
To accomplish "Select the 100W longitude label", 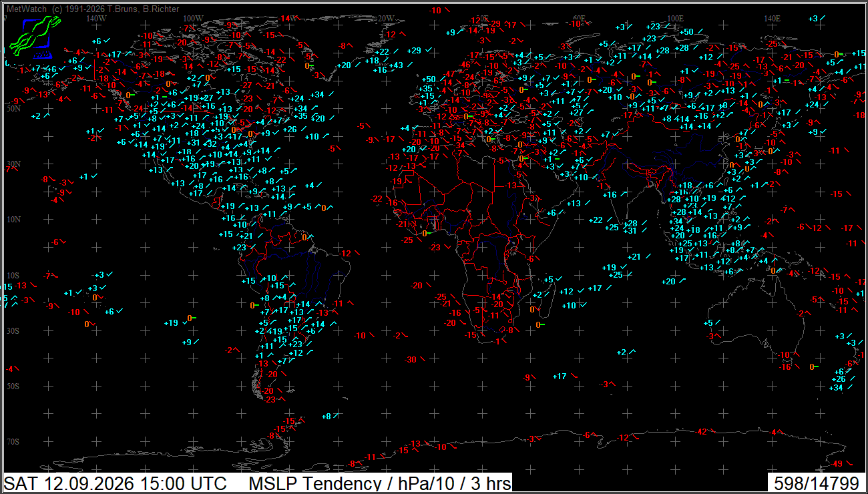I will tap(193, 19).
